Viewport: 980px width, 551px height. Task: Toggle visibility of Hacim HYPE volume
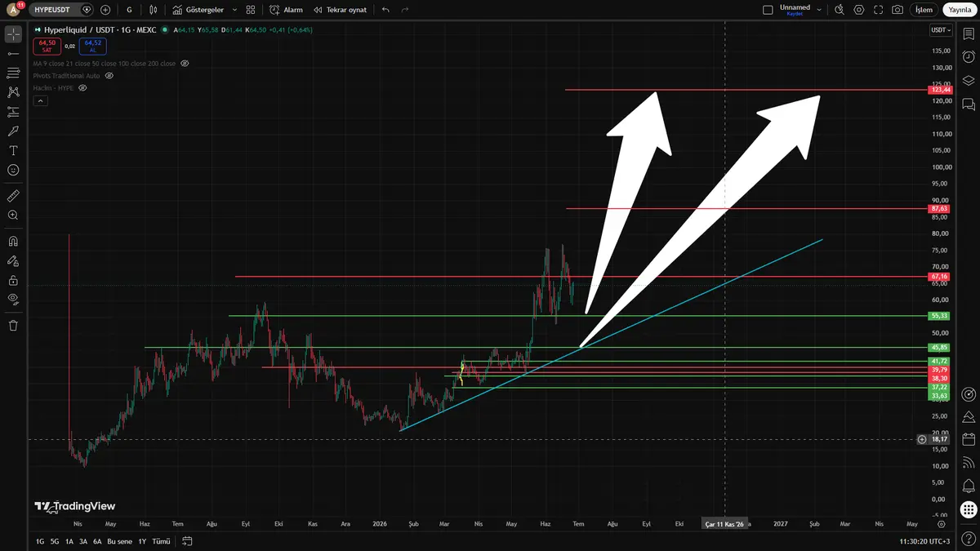click(82, 87)
